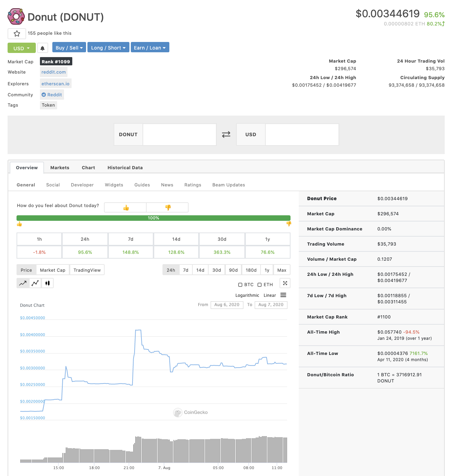Click the 1h change value -1.8%
This screenshot has width=464, height=476.
[40, 252]
